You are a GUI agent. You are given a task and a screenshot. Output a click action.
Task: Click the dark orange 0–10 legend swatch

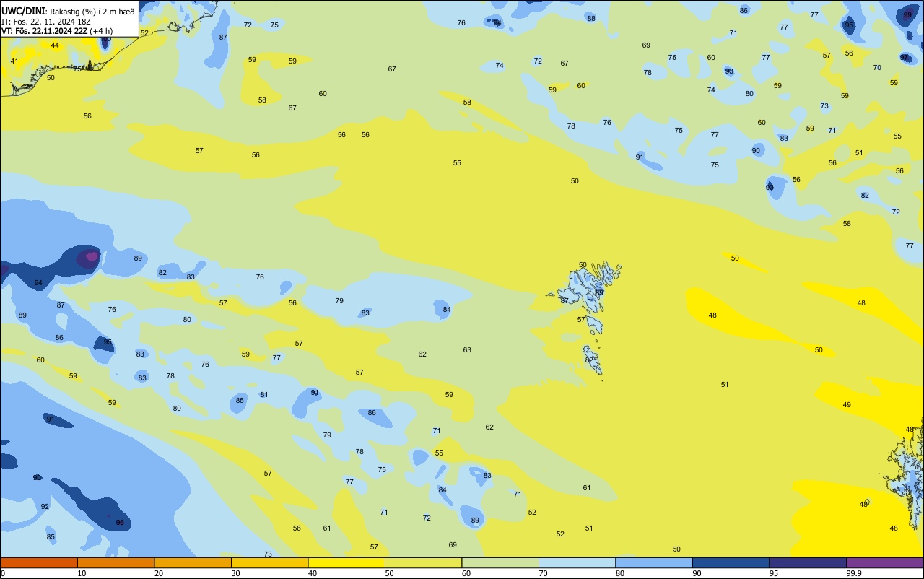[x=39, y=562]
